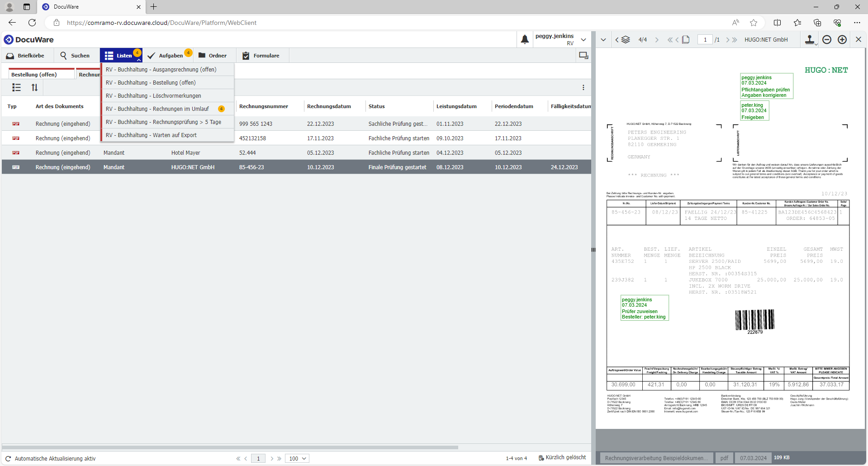The height and width of the screenshot is (466, 868).
Task: Open the Ordner tab
Action: pyautogui.click(x=213, y=56)
